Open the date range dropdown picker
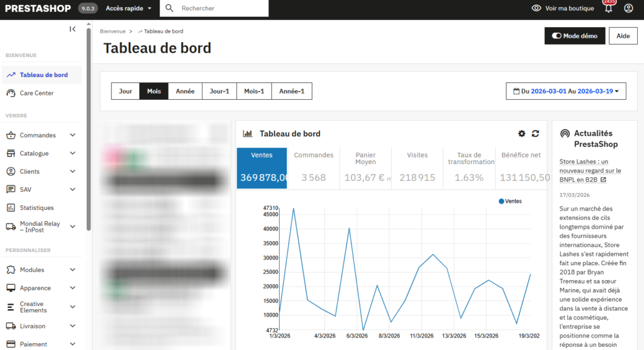Image resolution: width=644 pixels, height=350 pixels. pyautogui.click(x=566, y=91)
